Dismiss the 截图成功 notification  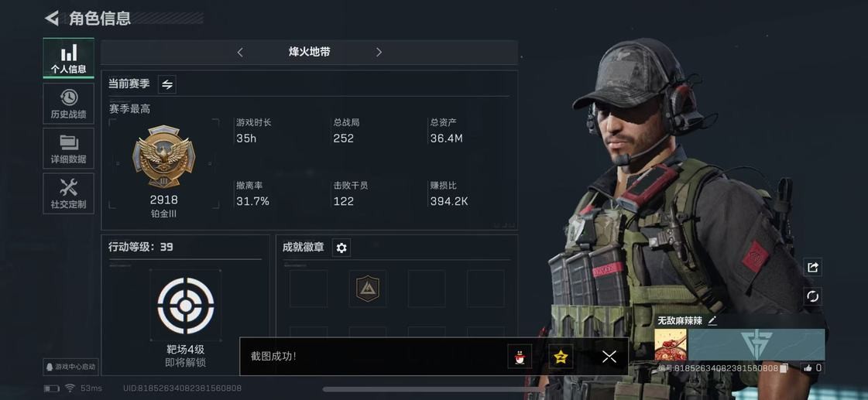pos(609,357)
